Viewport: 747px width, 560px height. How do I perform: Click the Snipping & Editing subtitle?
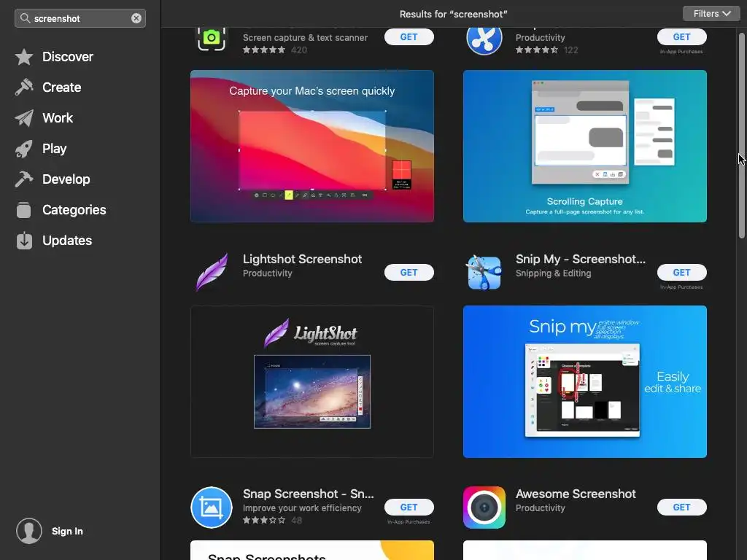click(x=553, y=273)
